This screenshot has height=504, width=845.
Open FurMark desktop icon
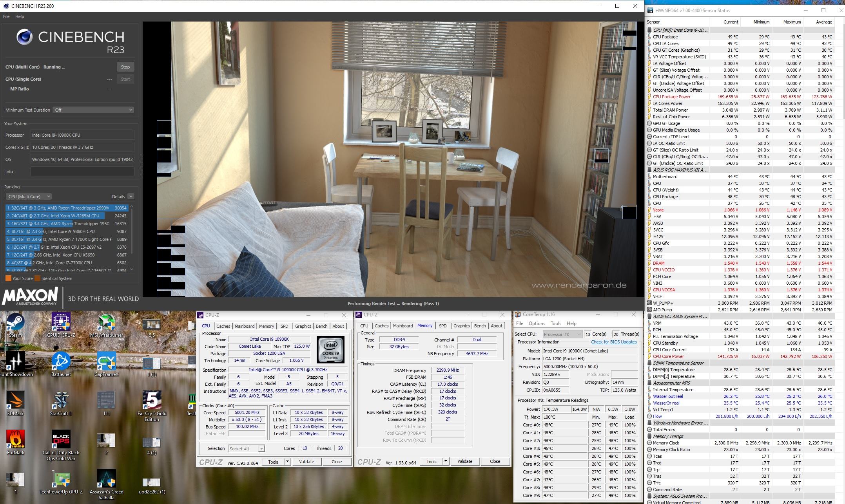16,442
